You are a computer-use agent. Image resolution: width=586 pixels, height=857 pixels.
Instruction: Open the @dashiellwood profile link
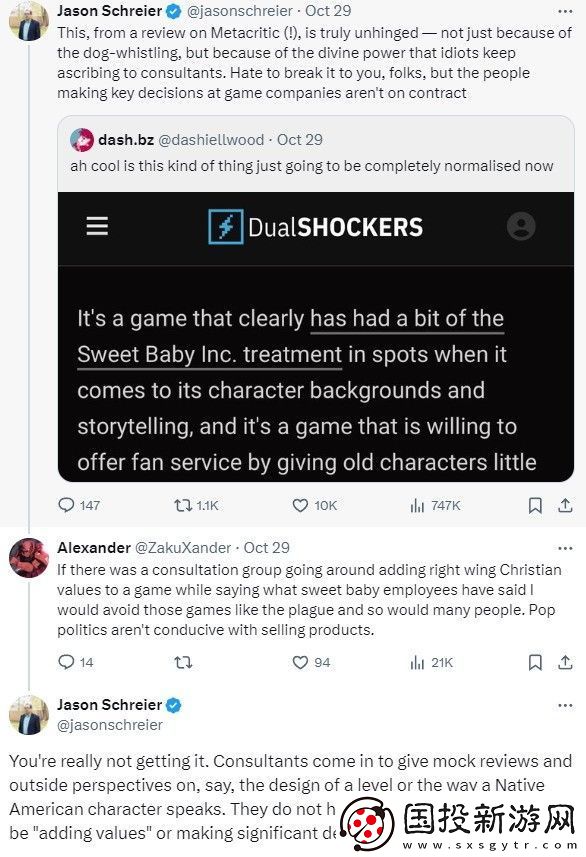point(211,140)
